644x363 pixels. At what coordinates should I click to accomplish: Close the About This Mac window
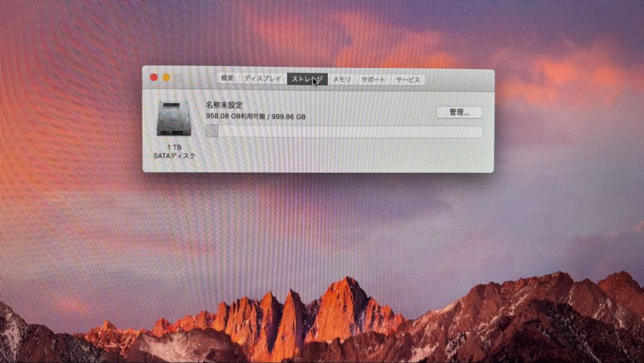(x=154, y=77)
